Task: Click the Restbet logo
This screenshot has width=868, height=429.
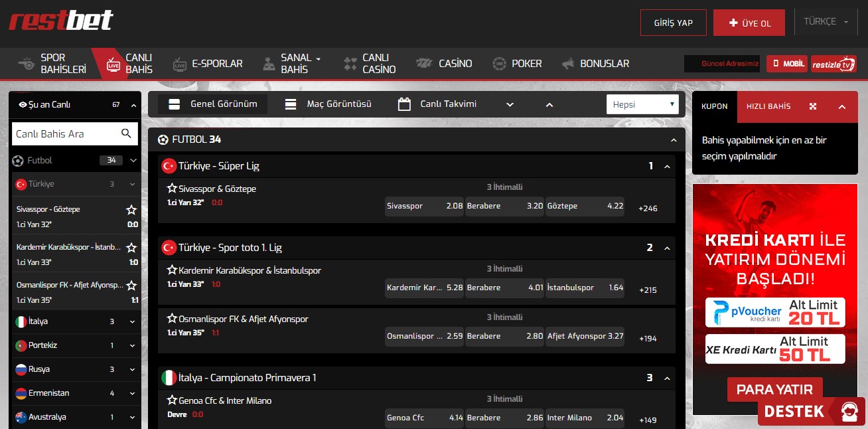Action: (61, 20)
